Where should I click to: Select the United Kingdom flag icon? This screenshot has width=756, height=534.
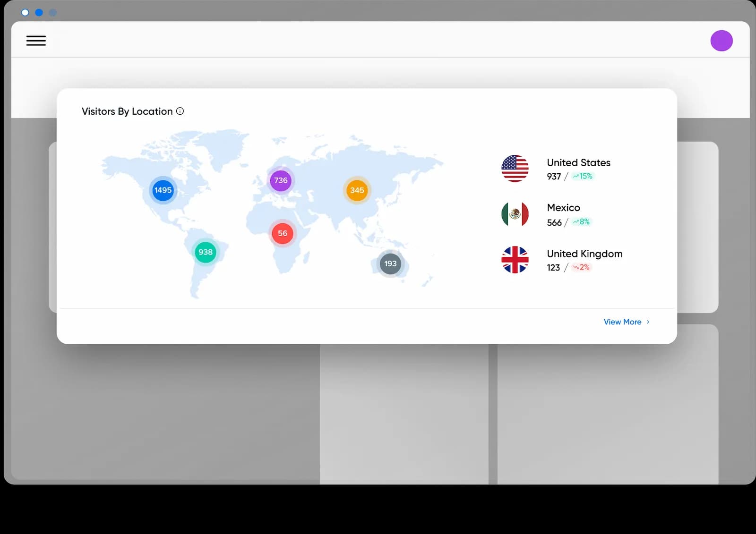[515, 259]
